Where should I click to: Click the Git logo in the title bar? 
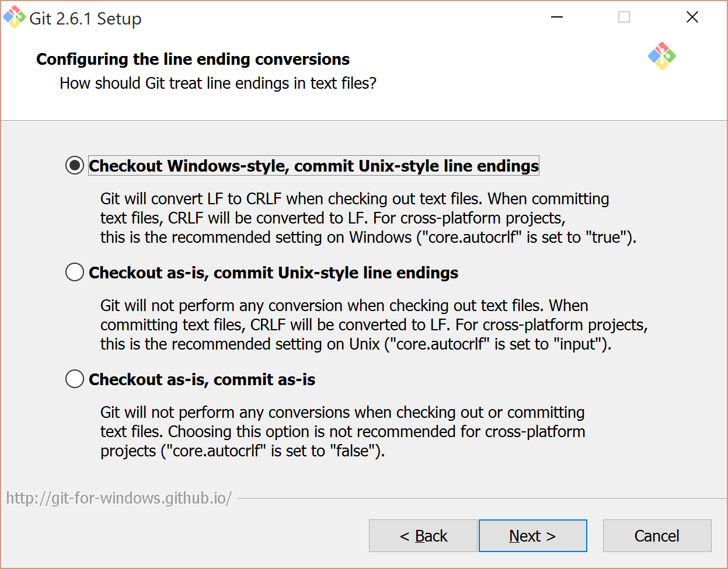pyautogui.click(x=13, y=18)
